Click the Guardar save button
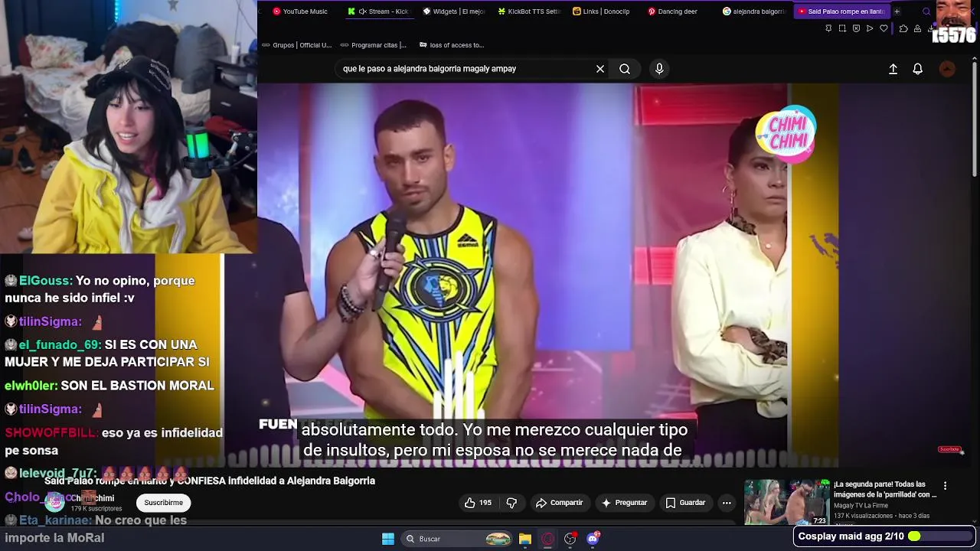 (684, 503)
